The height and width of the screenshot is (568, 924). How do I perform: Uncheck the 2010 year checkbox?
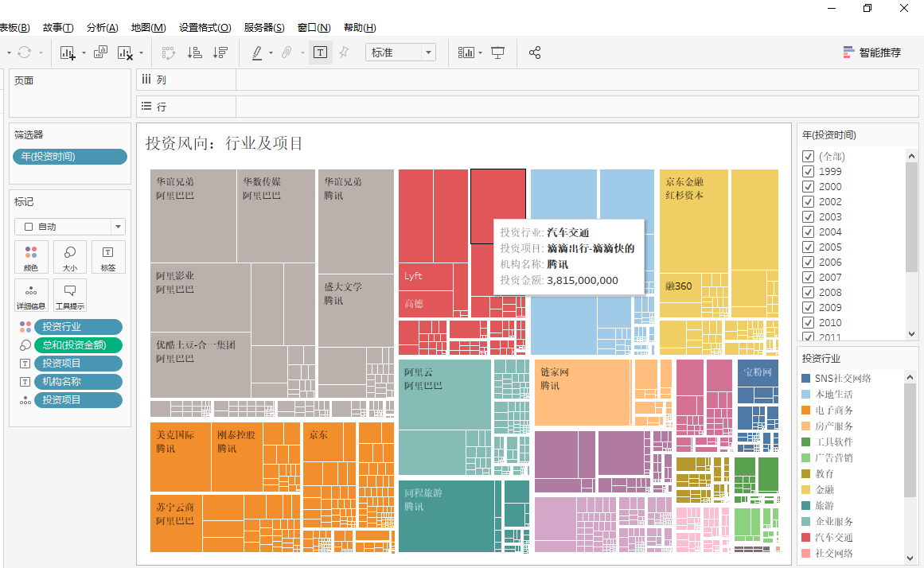click(x=808, y=323)
